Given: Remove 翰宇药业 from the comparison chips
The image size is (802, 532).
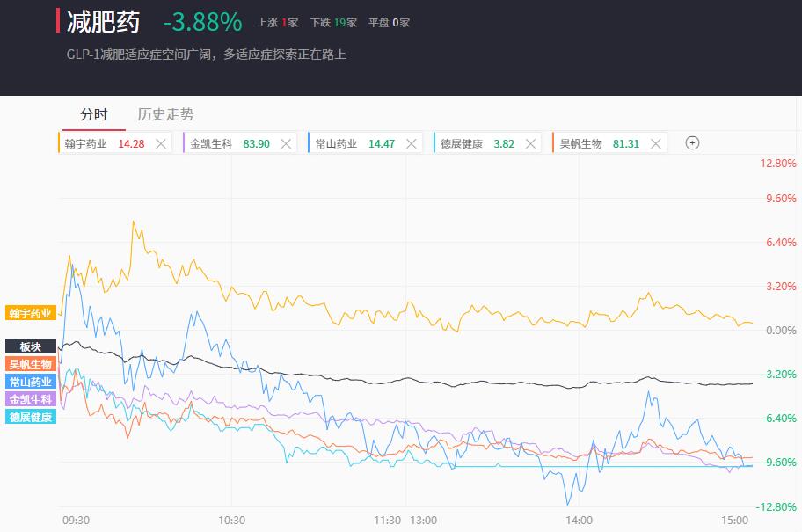Looking at the screenshot, I should 161,143.
